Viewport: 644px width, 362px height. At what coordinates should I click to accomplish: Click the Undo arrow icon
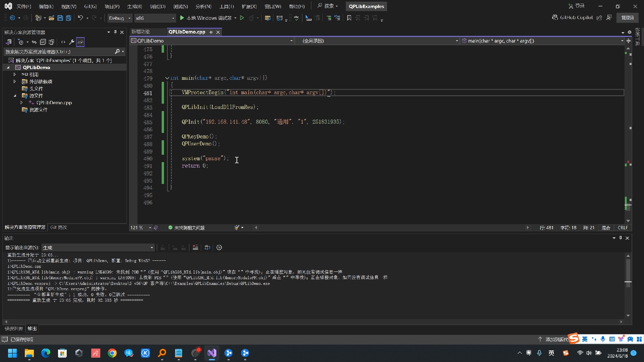(x=80, y=18)
